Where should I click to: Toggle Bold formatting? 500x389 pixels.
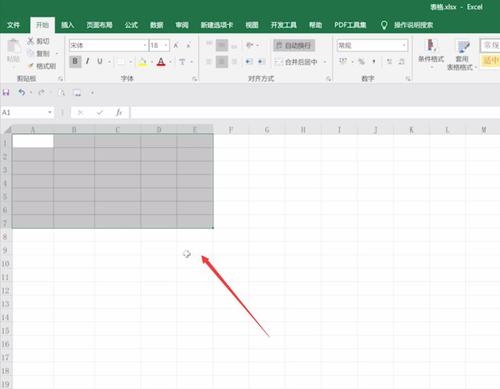pos(75,61)
